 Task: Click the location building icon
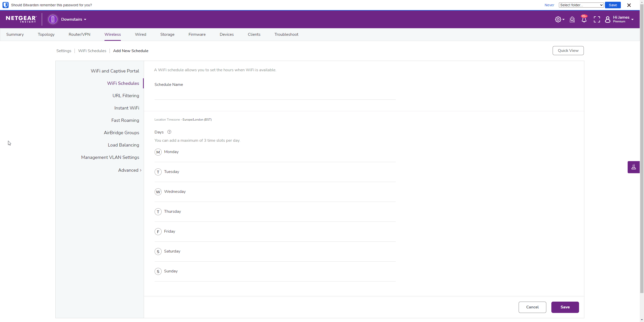point(53,19)
